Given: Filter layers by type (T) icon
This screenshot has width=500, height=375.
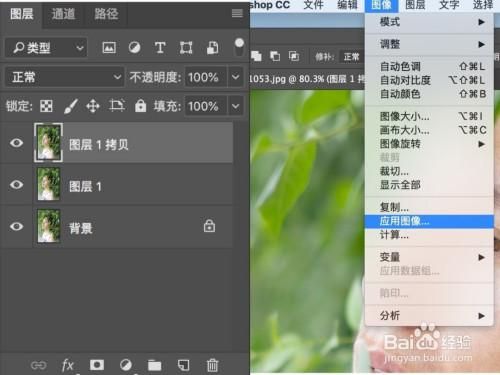Looking at the screenshot, I should (160, 48).
